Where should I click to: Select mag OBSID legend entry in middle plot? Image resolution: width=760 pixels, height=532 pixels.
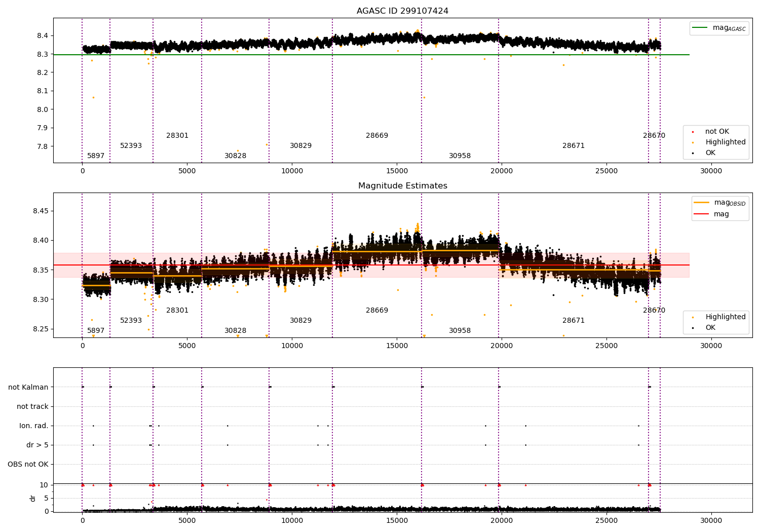coord(720,203)
